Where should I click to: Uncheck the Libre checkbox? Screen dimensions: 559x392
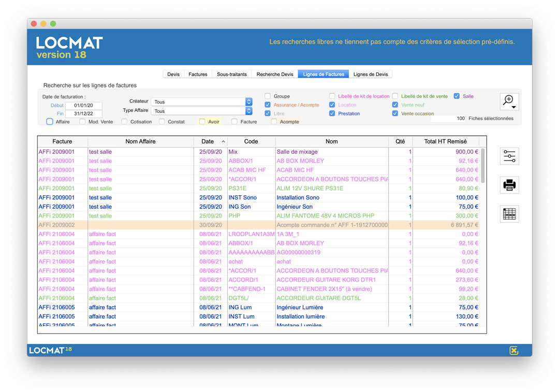[x=268, y=113]
